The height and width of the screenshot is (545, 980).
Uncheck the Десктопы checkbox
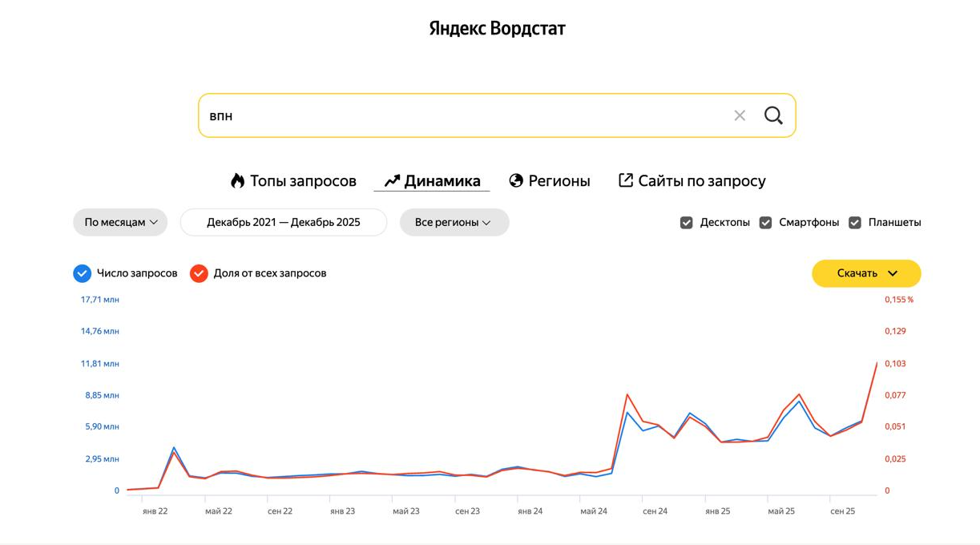[x=687, y=223]
